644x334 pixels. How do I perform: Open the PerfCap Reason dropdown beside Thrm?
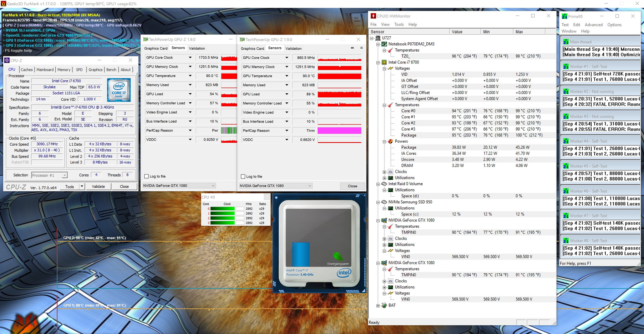pos(287,131)
